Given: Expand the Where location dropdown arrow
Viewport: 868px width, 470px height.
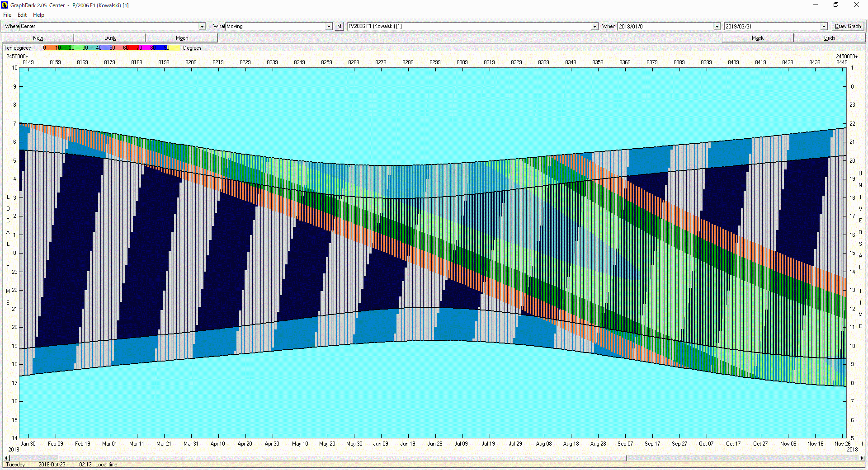Looking at the screenshot, I should [x=203, y=27].
